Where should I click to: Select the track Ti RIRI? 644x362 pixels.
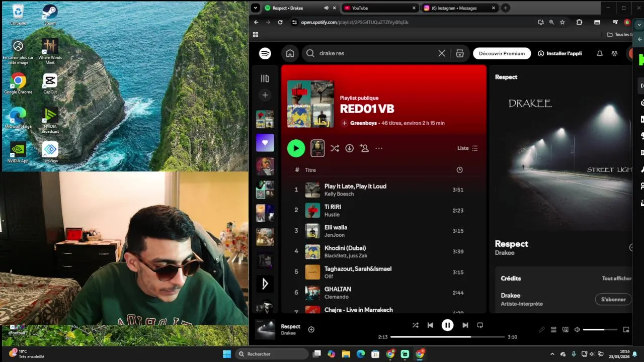[x=333, y=207]
